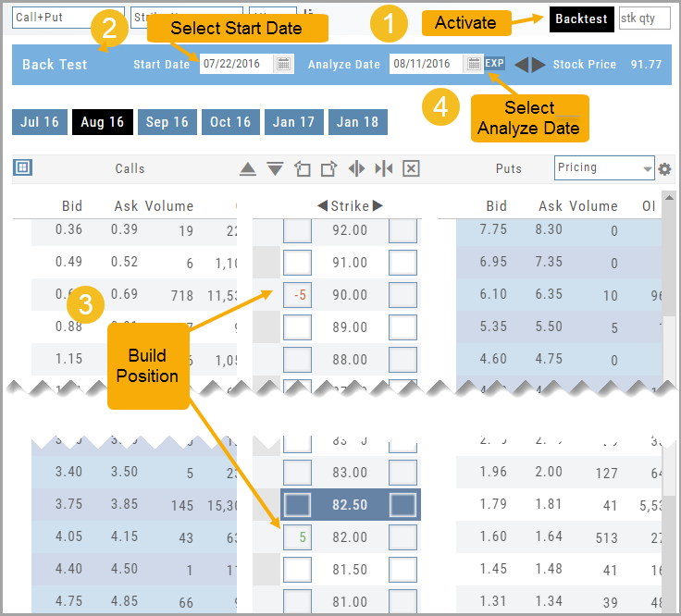Click the expand-outward arrows toolbar icon

pyautogui.click(x=356, y=169)
